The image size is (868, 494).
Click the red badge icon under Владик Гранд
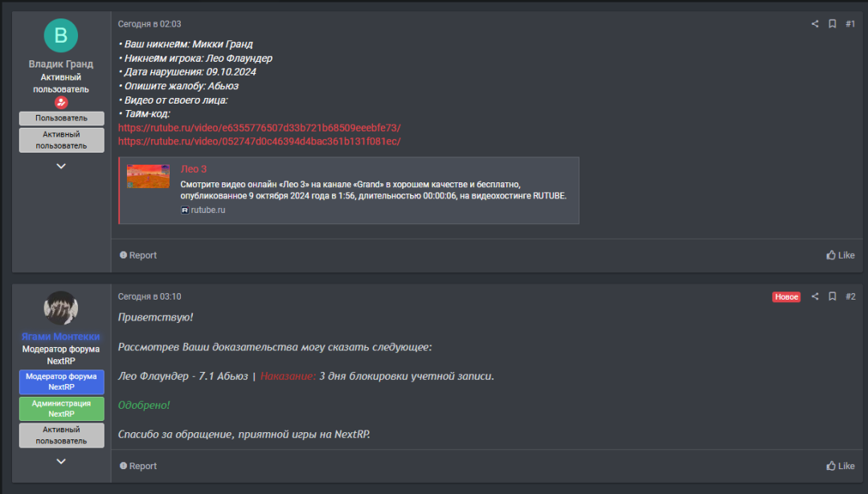pyautogui.click(x=61, y=102)
